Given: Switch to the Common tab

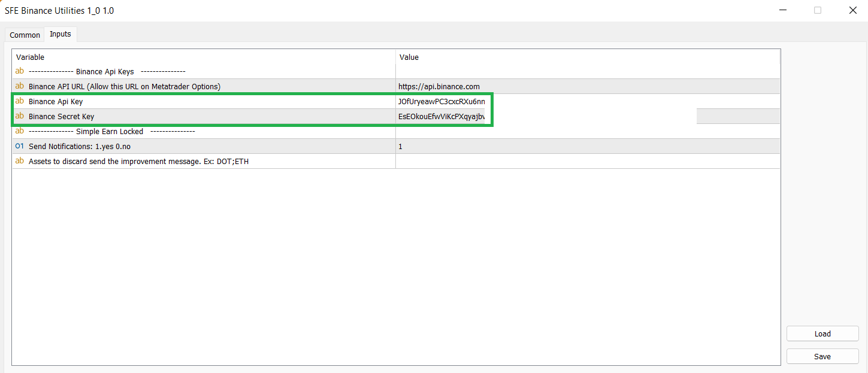Looking at the screenshot, I should (x=25, y=35).
